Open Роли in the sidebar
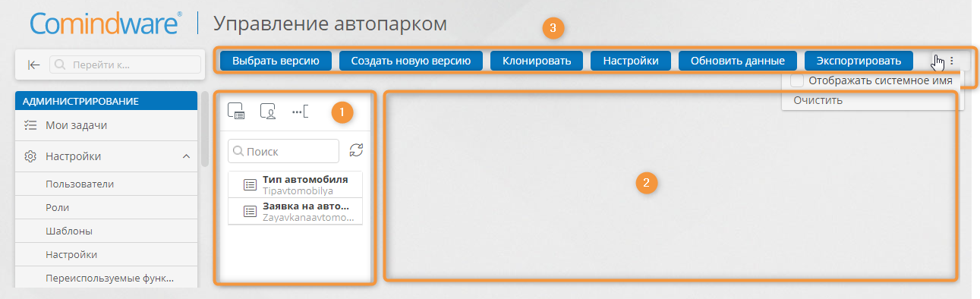 point(106,207)
